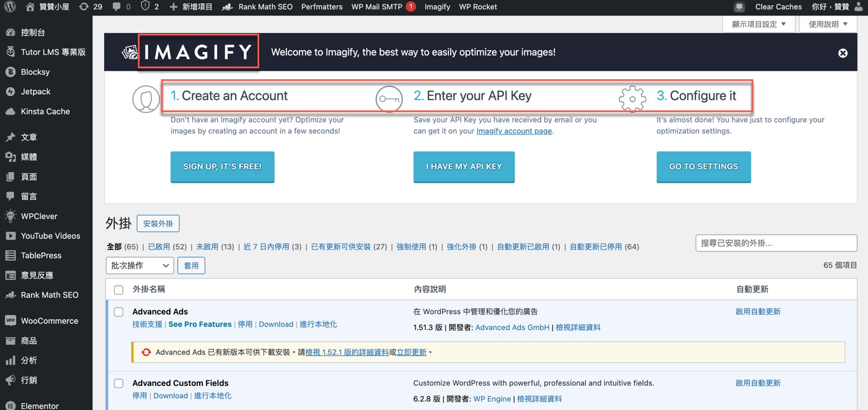
Task: Click the GO TO SETTINGS button
Action: coord(704,167)
